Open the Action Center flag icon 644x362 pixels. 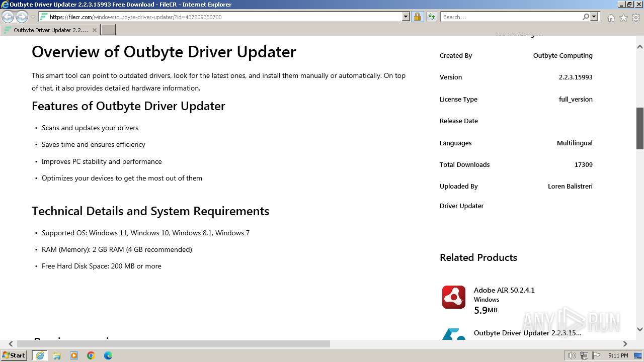click(596, 355)
